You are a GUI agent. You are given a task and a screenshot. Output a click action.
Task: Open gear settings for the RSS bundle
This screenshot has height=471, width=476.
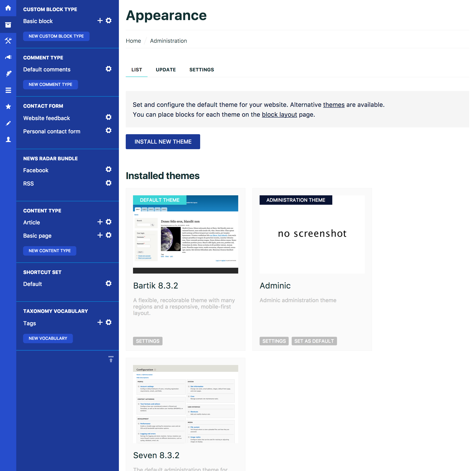(109, 183)
